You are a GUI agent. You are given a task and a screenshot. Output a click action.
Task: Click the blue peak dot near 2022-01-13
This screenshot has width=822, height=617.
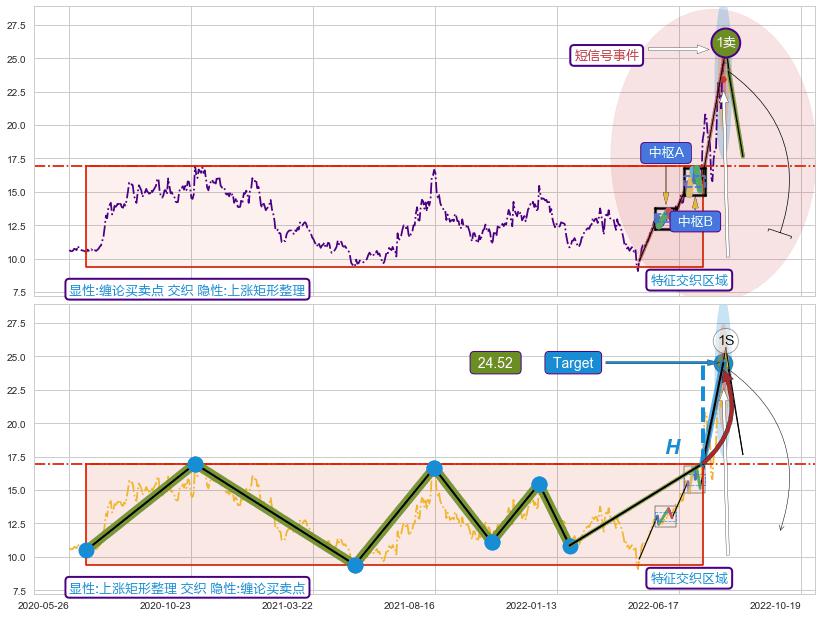(x=539, y=484)
